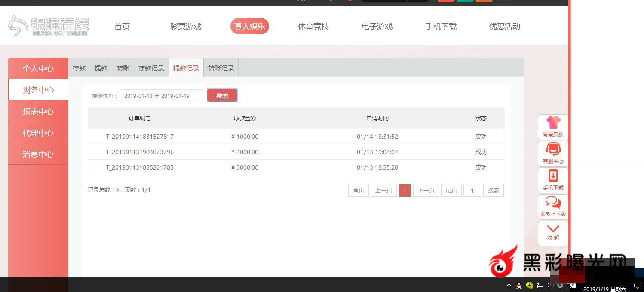Expand hidden system tray icons arrow
Screen dimensions: 644x292
pos(509,285)
